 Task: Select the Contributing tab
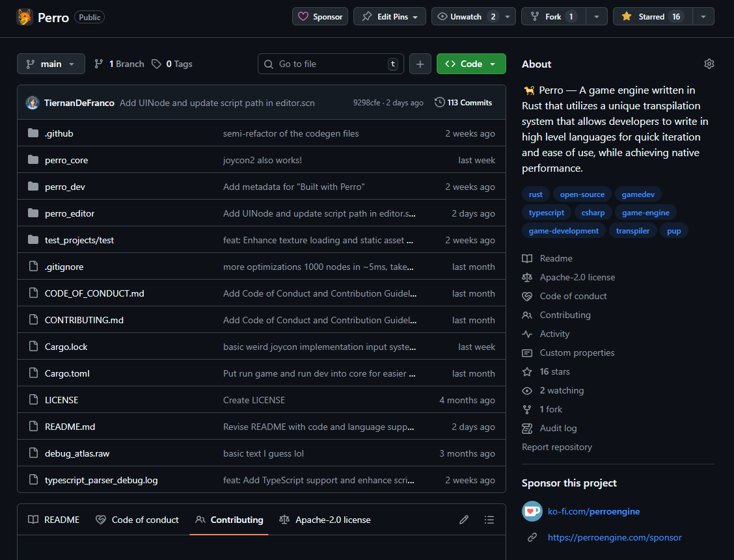pos(229,520)
